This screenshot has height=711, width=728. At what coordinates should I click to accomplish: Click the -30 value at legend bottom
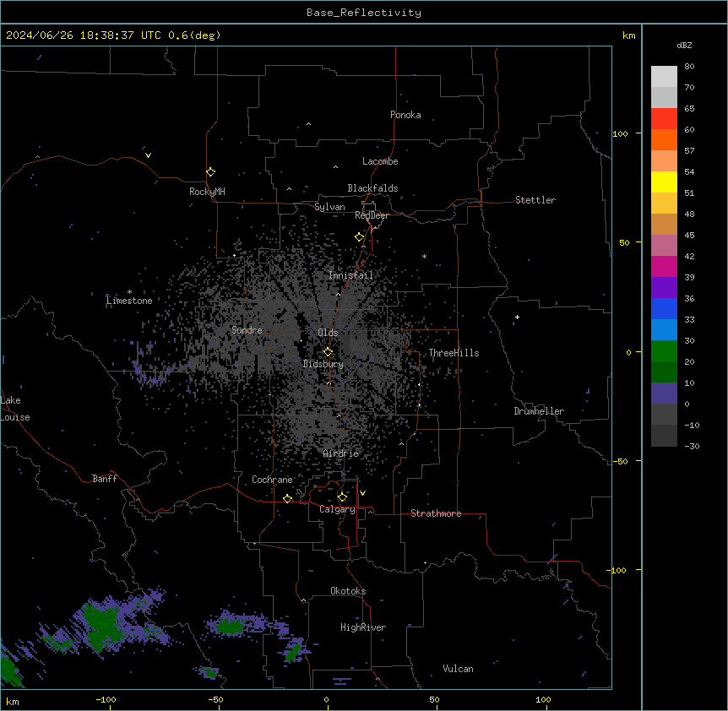click(692, 446)
